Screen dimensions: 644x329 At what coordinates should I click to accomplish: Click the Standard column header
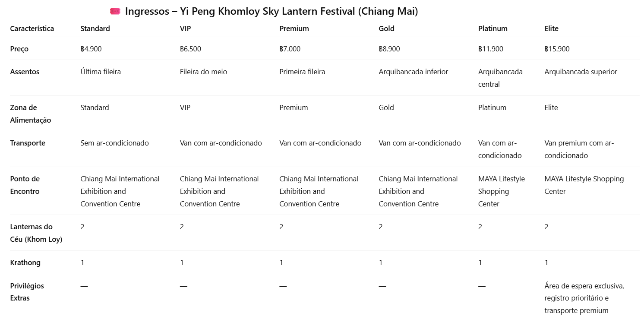95,28
